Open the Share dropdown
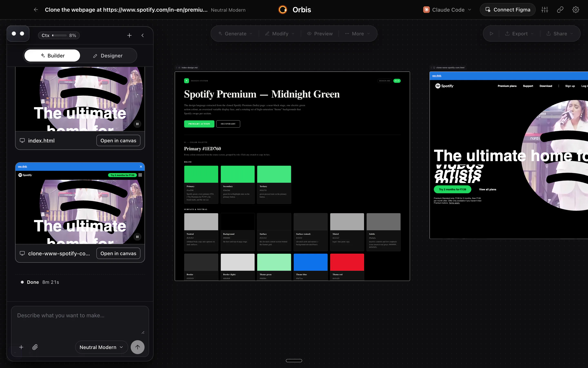 (560, 34)
